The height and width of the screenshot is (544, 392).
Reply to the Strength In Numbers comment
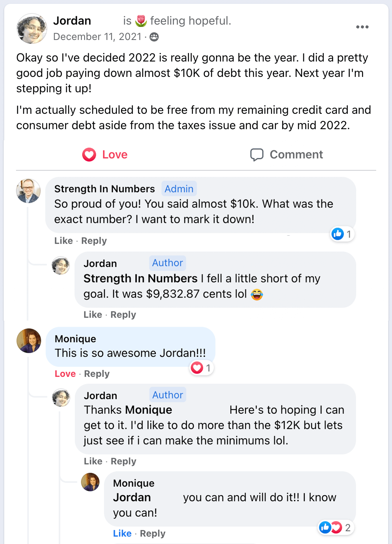pyautogui.click(x=94, y=241)
